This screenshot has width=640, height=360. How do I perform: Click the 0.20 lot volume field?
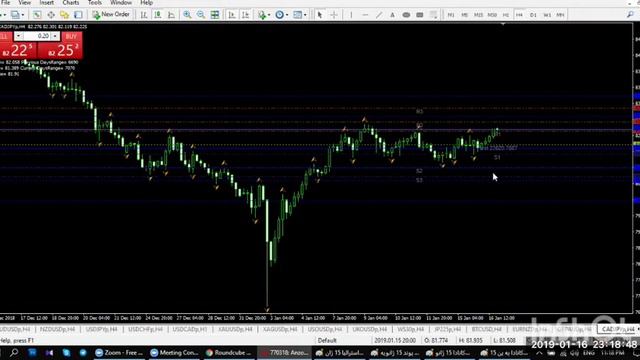[37, 36]
